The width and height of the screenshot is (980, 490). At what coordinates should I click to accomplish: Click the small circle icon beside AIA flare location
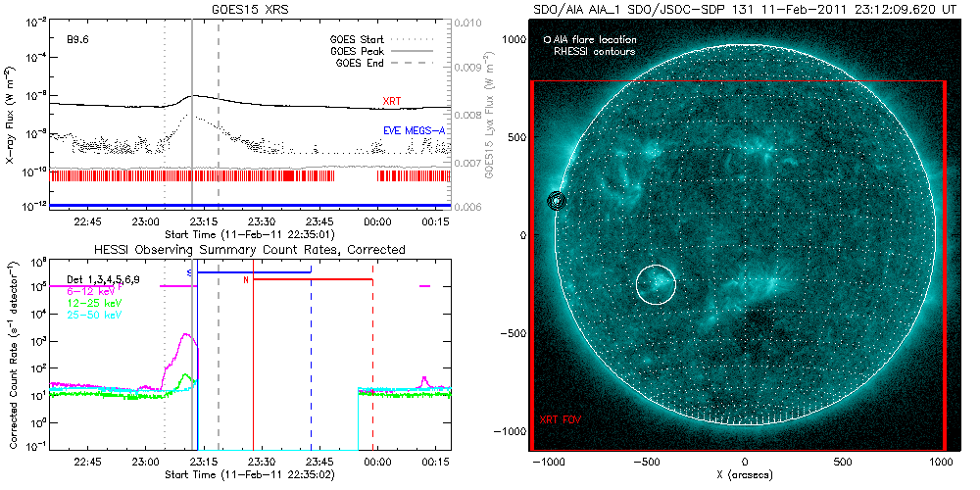547,40
